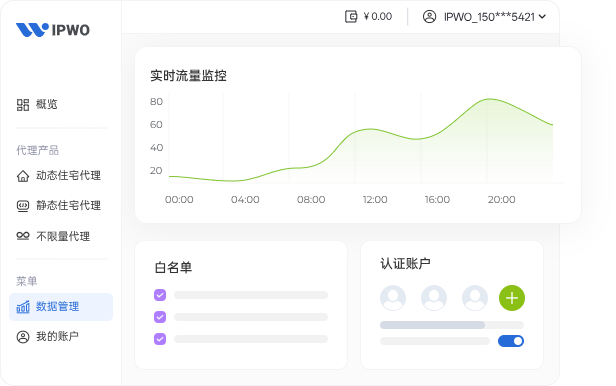Click the user avatar icon in header
The height and width of the screenshot is (386, 616).
pos(429,16)
